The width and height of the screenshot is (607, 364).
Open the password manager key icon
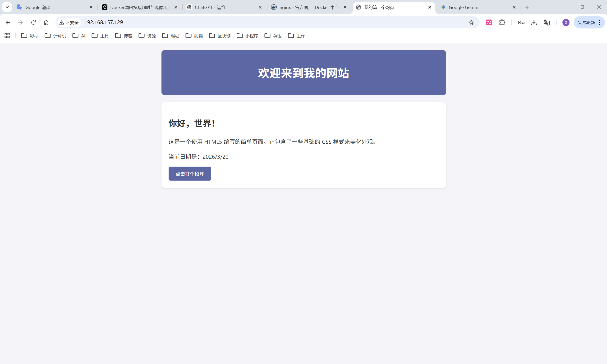click(x=521, y=23)
